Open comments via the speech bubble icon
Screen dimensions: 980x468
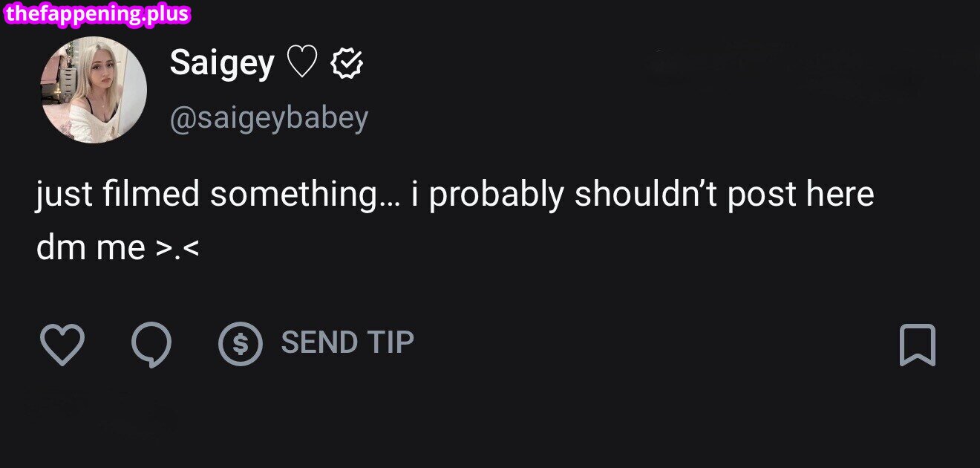tap(151, 345)
